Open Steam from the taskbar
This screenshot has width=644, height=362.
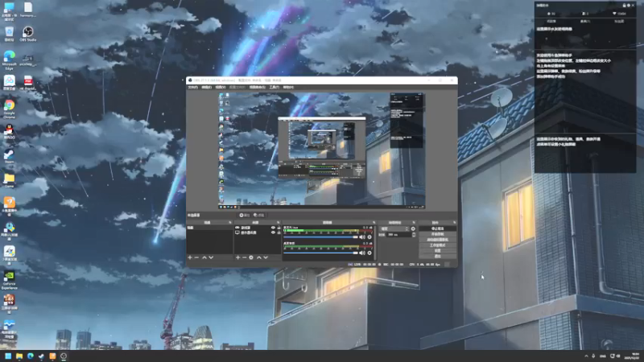41,356
